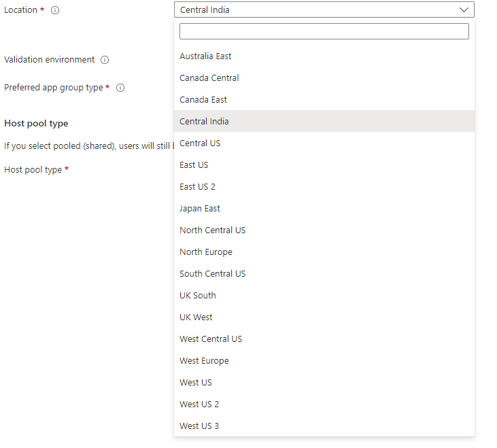The image size is (497, 448).
Task: Choose Central US from the locations
Action: pos(200,143)
